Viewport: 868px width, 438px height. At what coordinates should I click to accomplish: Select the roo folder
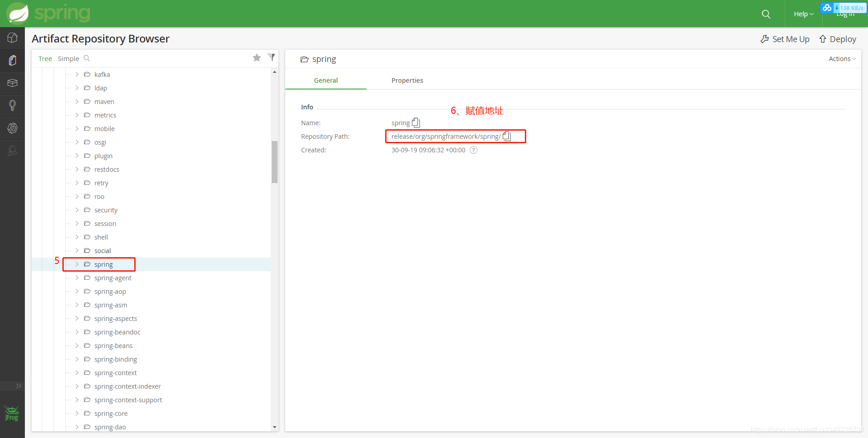coord(99,196)
